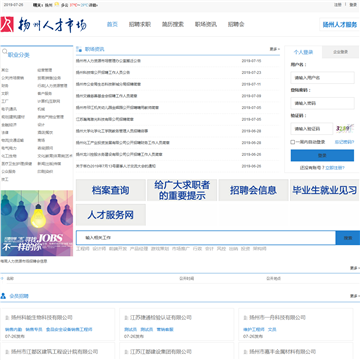This screenshot has height=360, width=360.
Task: Select the 设计师 search keyword
Action: click(x=99, y=249)
